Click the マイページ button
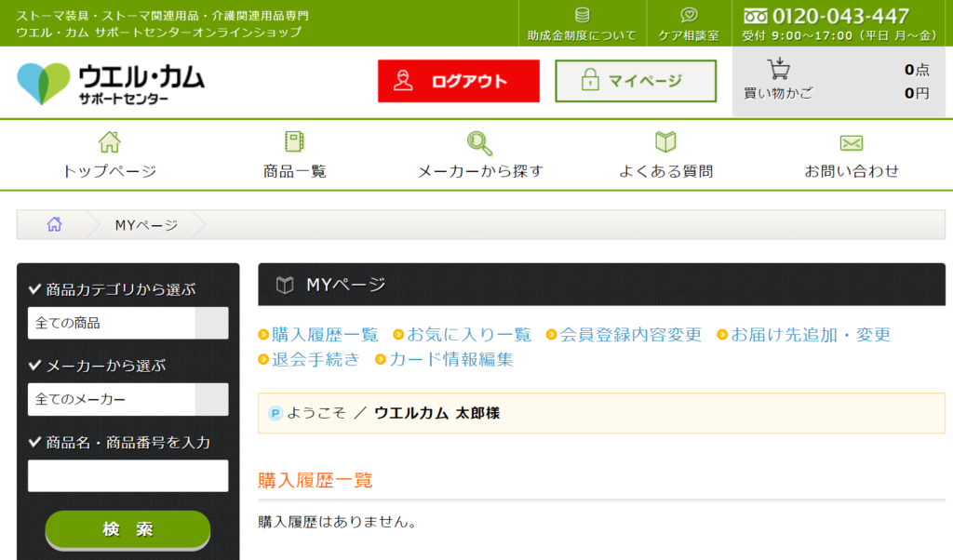Screen dimensions: 953x560 pyautogui.click(x=636, y=81)
